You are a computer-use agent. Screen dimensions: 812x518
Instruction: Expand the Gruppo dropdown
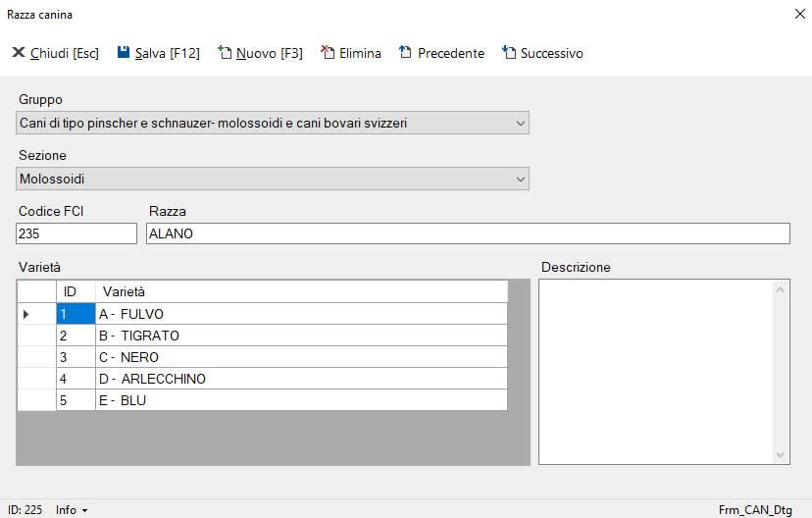[x=520, y=123]
